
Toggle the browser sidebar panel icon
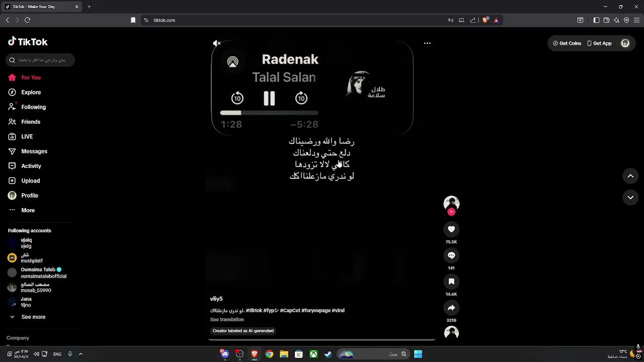(x=596, y=20)
